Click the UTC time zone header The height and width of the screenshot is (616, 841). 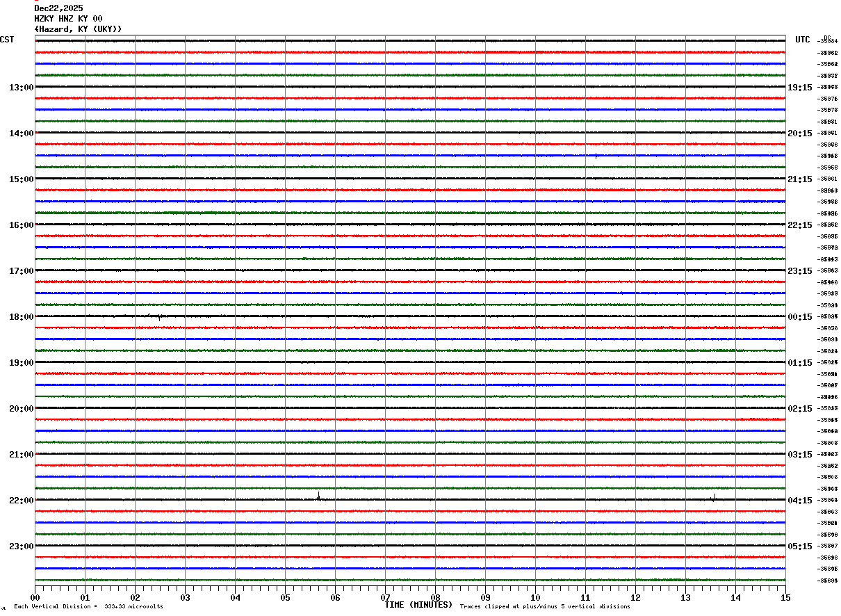coord(803,40)
